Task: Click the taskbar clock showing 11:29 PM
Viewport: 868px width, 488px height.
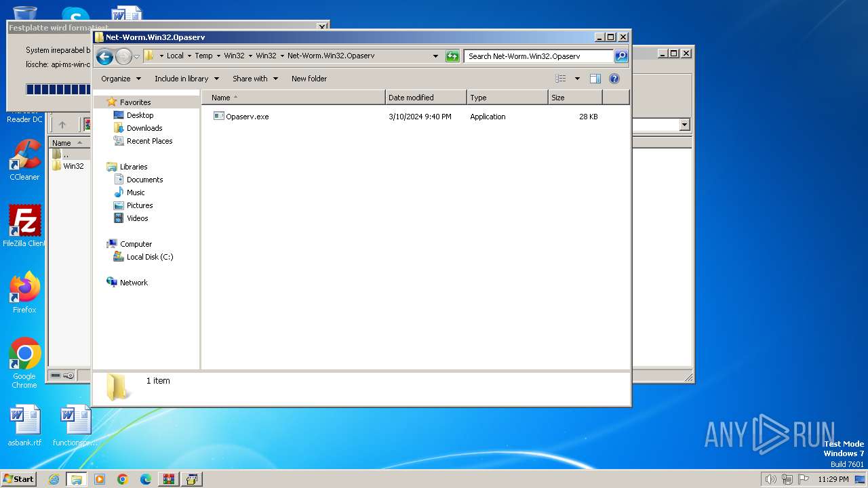Action: [x=833, y=479]
